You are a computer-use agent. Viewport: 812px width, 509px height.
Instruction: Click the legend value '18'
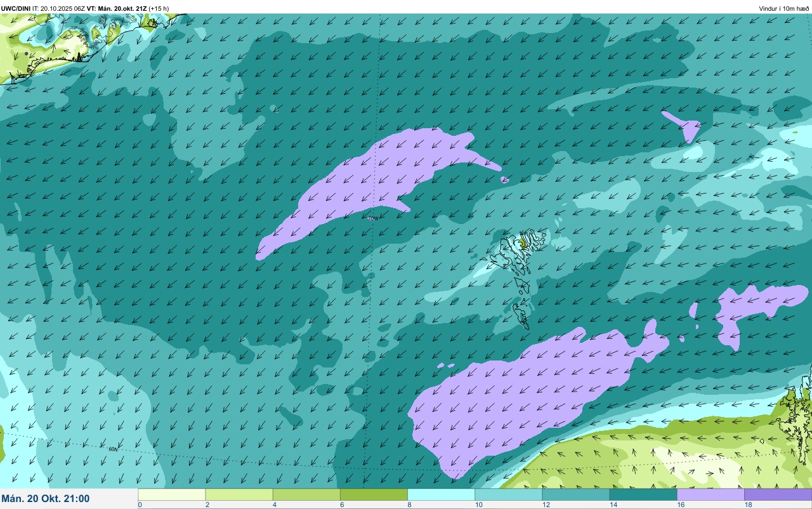point(748,505)
